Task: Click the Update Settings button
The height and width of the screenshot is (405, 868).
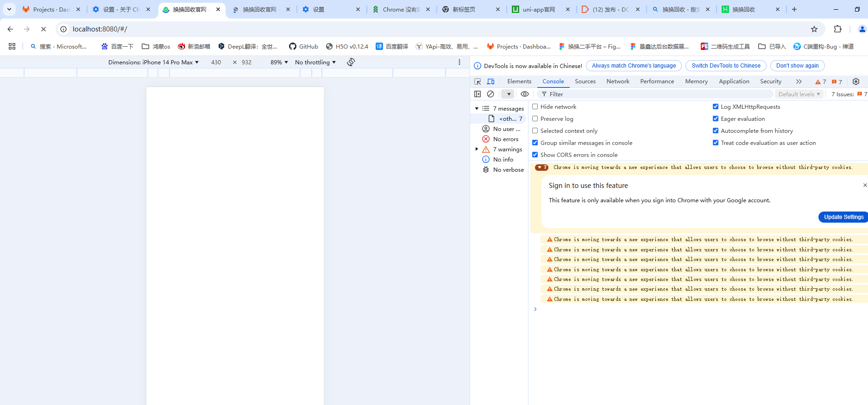Action: click(843, 217)
